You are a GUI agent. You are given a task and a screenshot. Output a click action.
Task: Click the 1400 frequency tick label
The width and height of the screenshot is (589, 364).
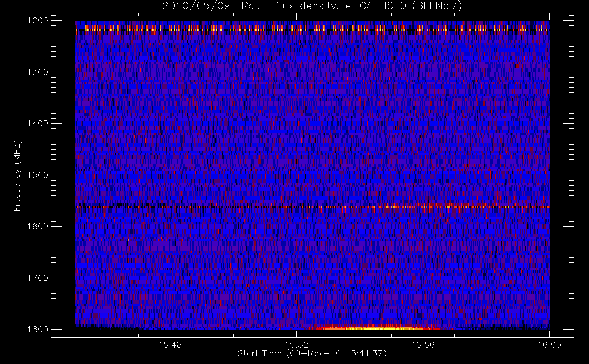pyautogui.click(x=38, y=124)
